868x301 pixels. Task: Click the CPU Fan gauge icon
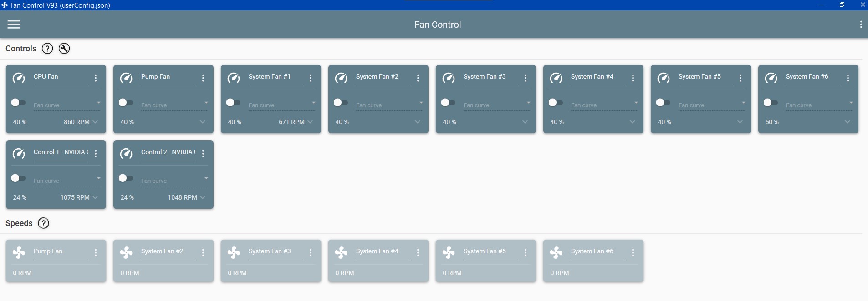pyautogui.click(x=19, y=78)
